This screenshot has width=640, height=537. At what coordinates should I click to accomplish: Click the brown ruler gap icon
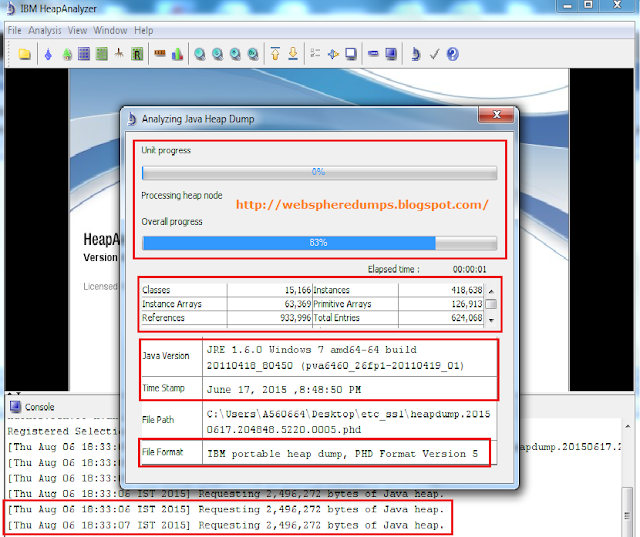tap(160, 53)
